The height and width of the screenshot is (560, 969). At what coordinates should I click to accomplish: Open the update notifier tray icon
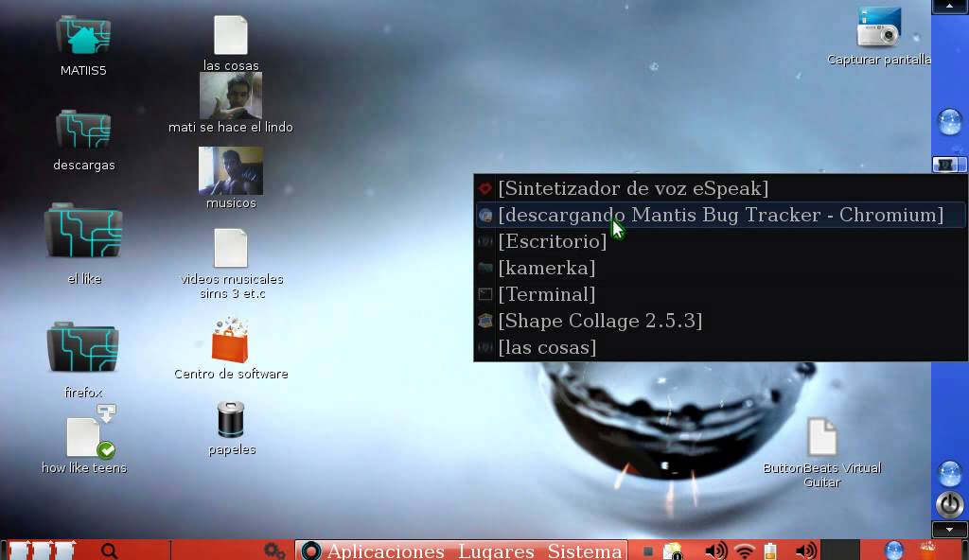673,551
